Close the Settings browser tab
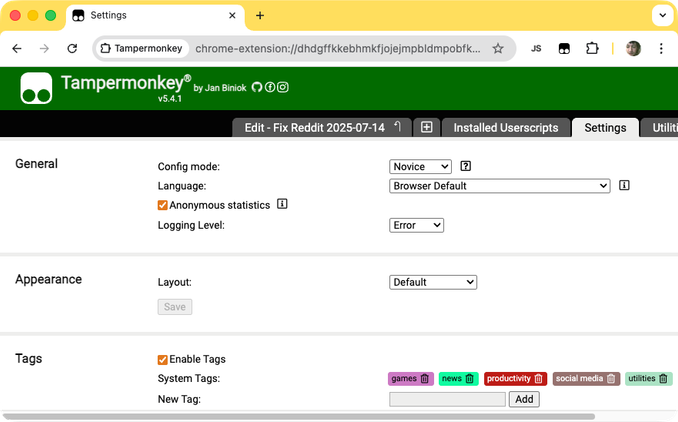The width and height of the screenshot is (678, 422). (232, 16)
